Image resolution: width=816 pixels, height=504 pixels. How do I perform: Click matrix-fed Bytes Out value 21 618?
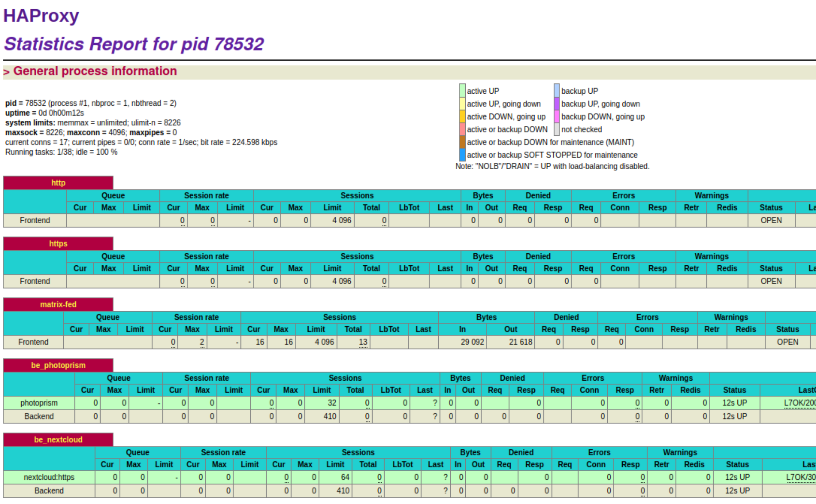(x=520, y=342)
